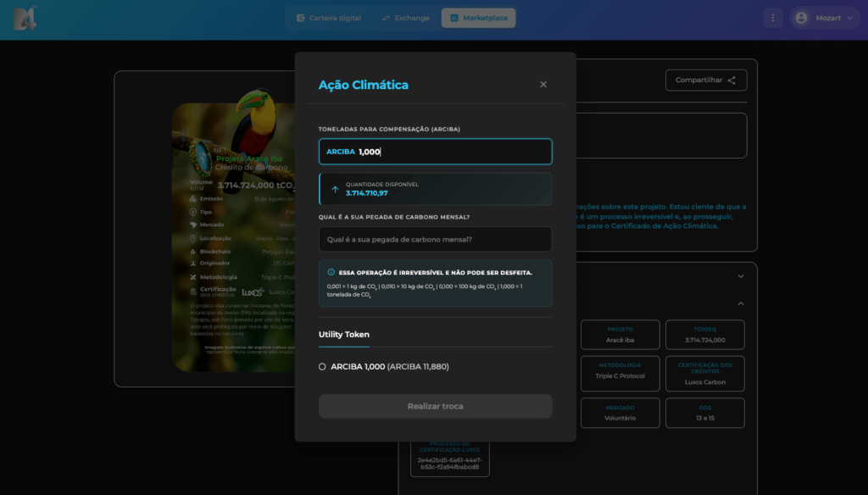Expand the collapsed section chevron down

click(741, 276)
